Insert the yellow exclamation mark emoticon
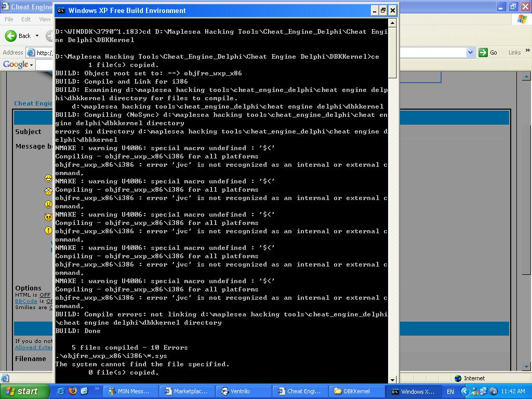 coord(48,230)
